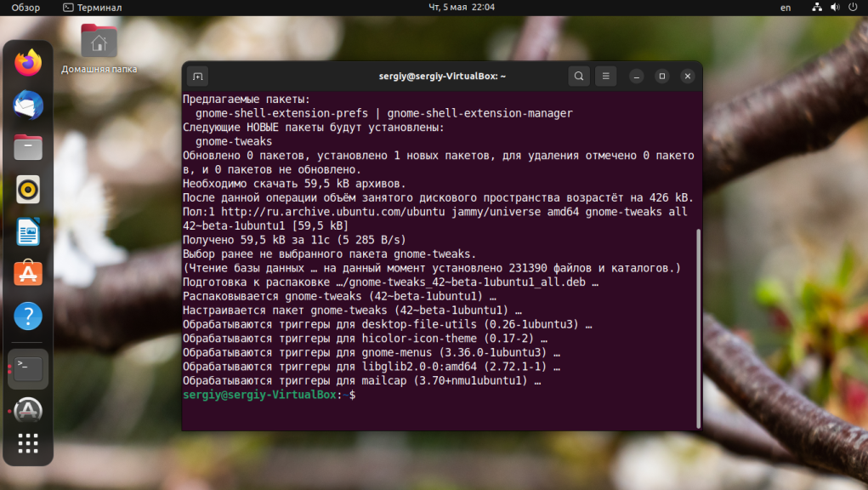Click the terminal title sergiy@sergiy-VirtualBox: ~

[x=442, y=77]
